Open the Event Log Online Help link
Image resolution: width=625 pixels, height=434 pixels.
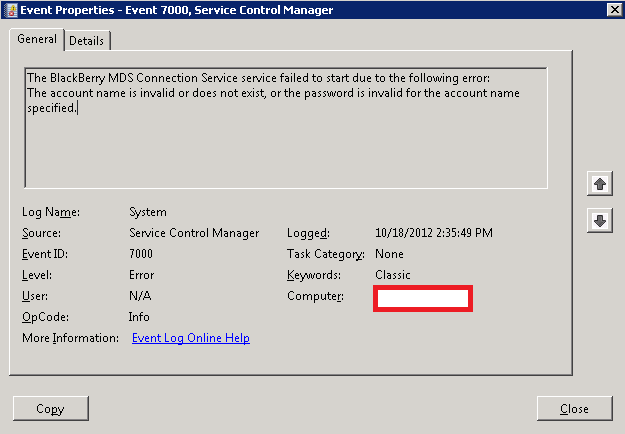pyautogui.click(x=191, y=338)
